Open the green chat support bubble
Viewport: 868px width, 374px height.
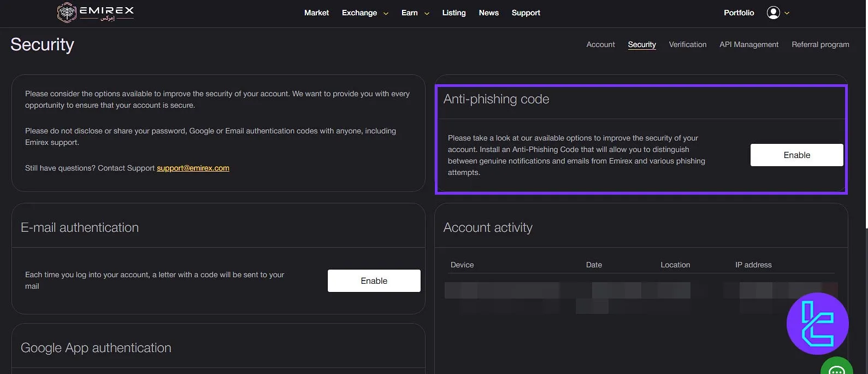point(836,367)
